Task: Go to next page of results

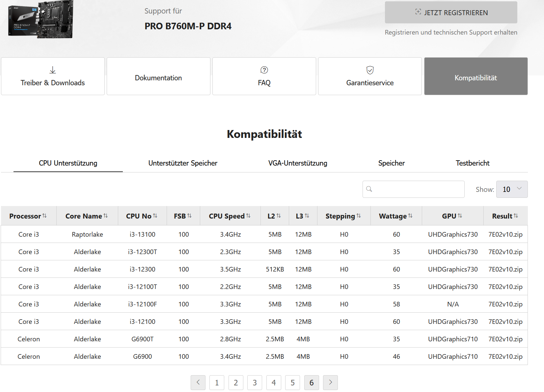Action: tap(330, 382)
